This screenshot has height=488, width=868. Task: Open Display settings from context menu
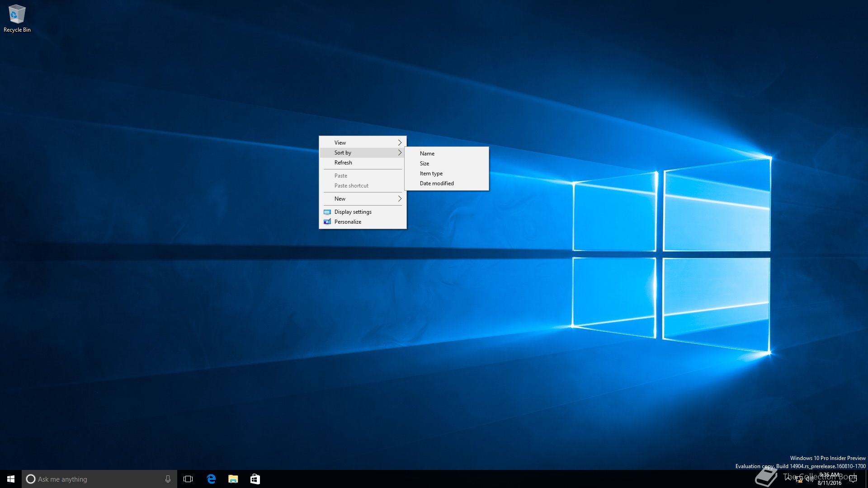pos(363,212)
